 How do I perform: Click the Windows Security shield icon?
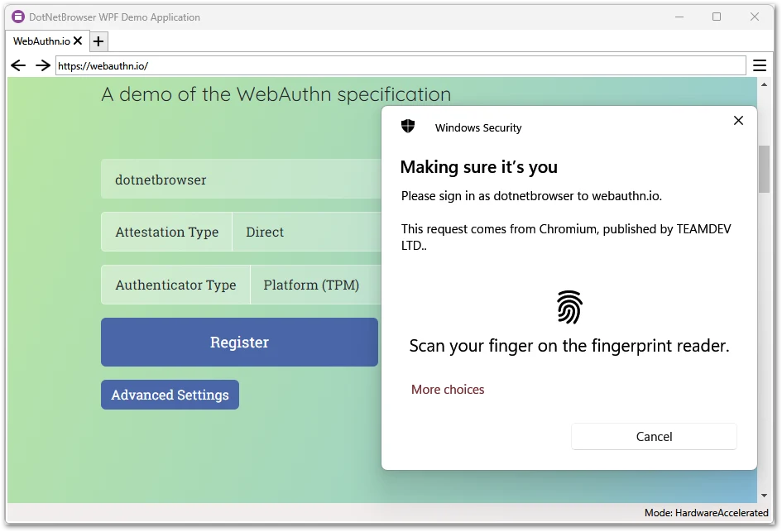pos(407,126)
